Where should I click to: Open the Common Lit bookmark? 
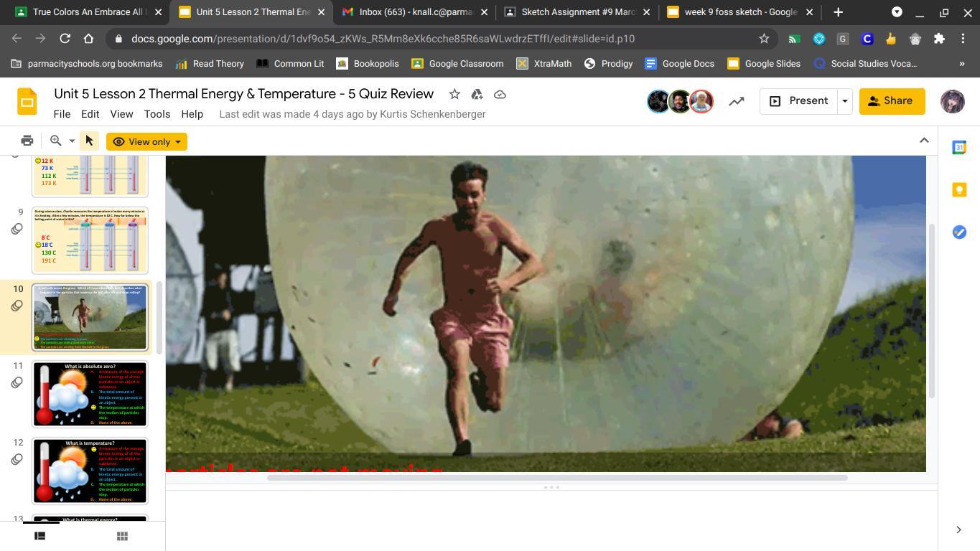[x=290, y=64]
